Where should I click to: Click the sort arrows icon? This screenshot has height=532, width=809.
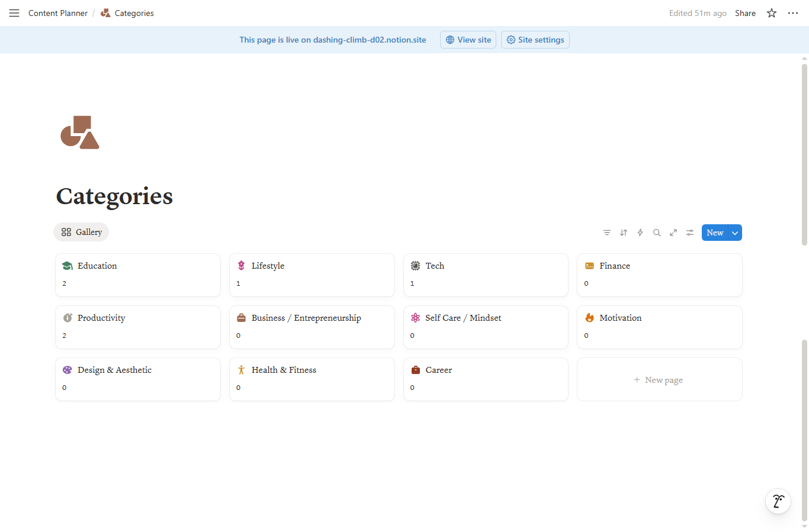pos(624,233)
